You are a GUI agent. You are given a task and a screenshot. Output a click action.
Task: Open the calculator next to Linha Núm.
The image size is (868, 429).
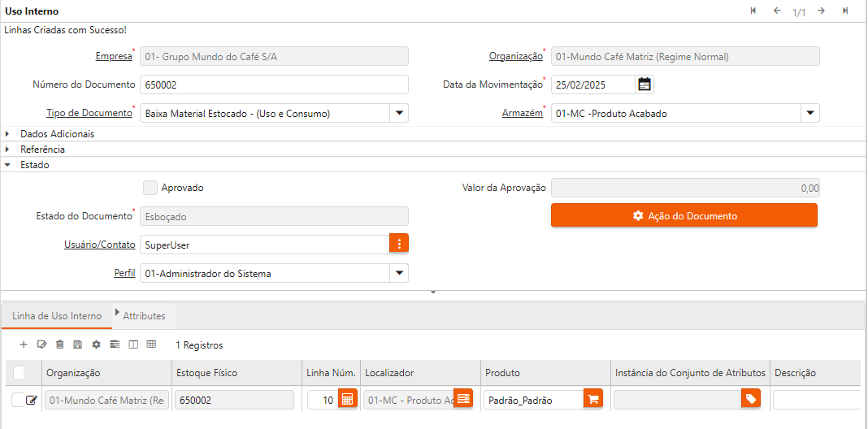coord(347,399)
